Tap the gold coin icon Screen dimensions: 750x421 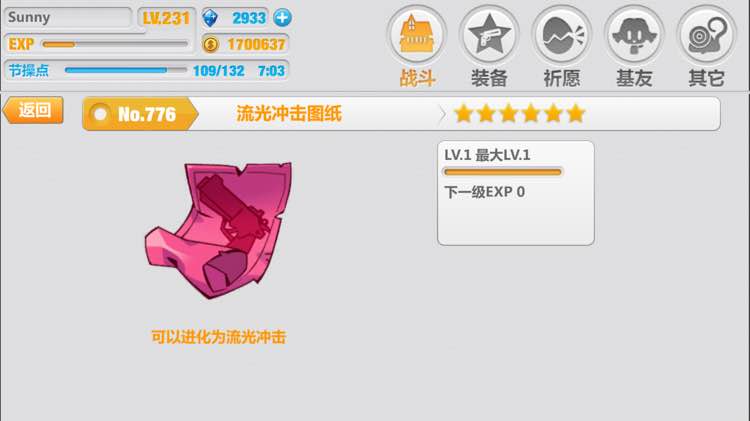(210, 44)
